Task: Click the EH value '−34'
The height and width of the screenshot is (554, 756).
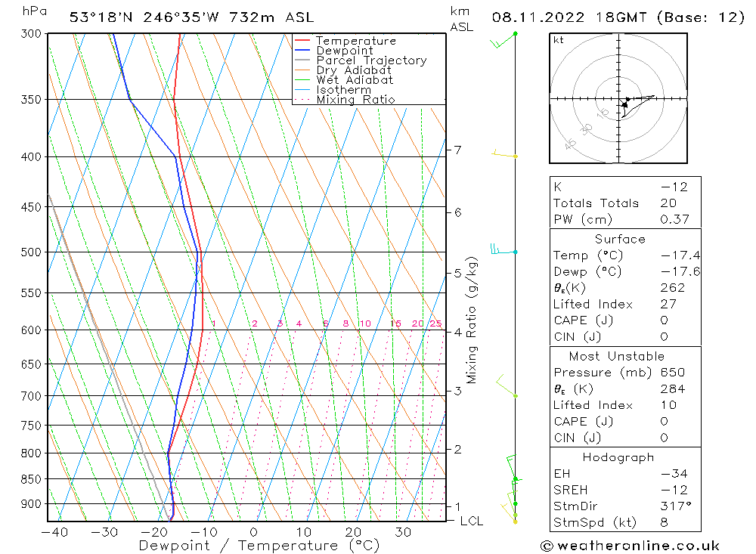Action: point(674,474)
